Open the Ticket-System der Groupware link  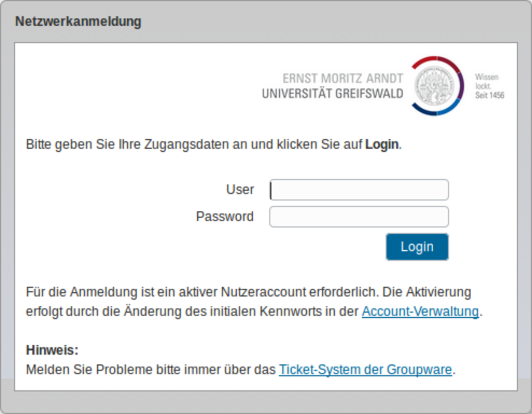point(365,370)
